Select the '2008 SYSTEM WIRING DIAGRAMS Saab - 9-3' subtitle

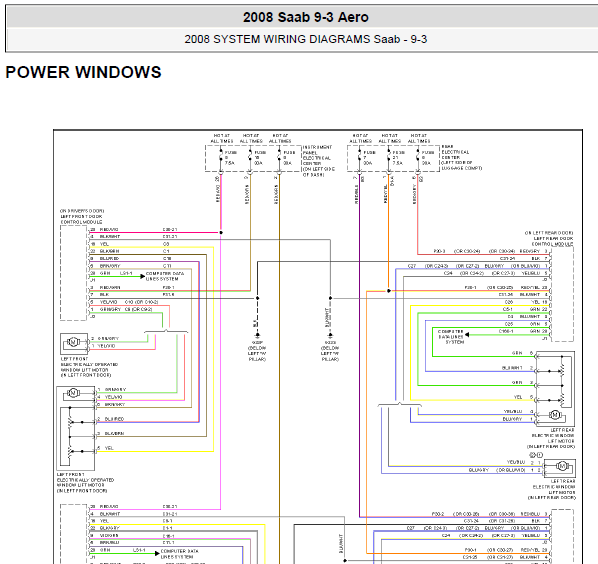(305, 39)
